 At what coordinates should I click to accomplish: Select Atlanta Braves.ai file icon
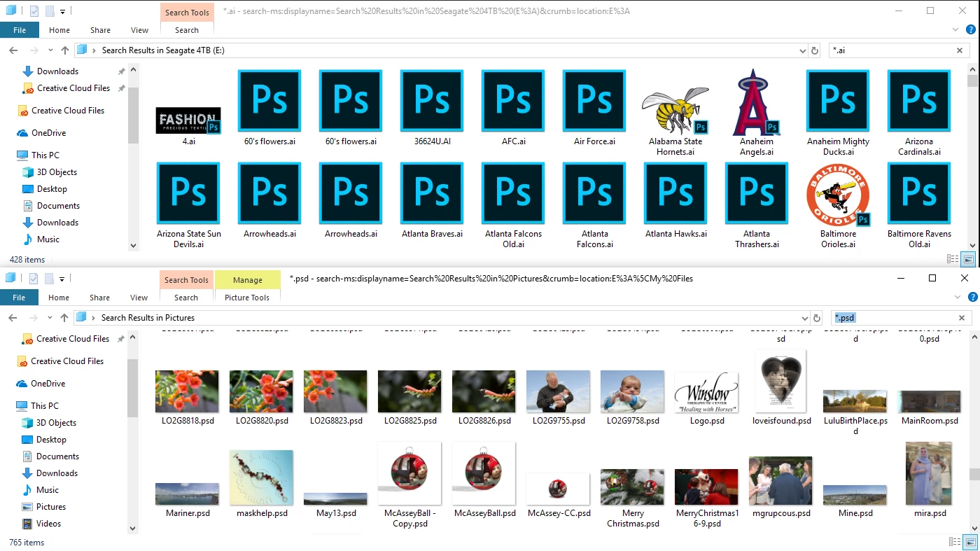coord(432,194)
